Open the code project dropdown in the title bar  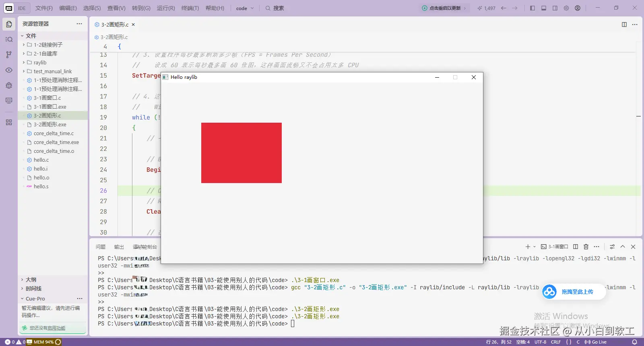(x=245, y=8)
